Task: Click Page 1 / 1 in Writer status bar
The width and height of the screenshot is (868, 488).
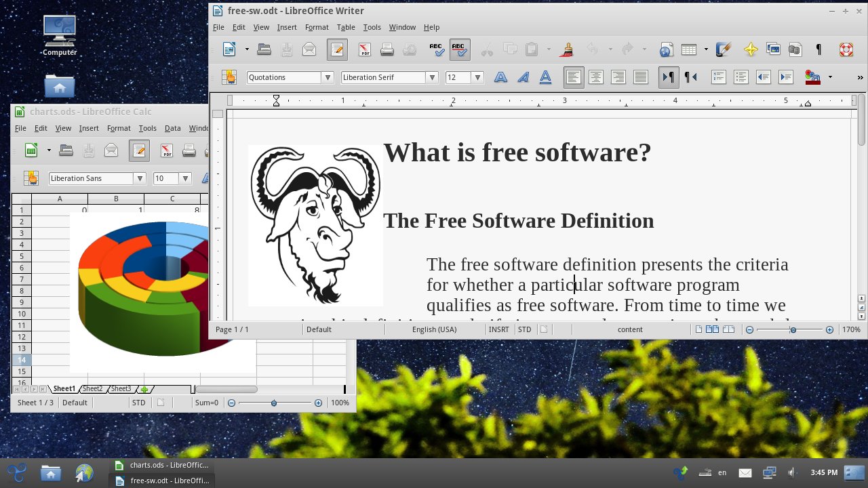Action: (x=232, y=329)
